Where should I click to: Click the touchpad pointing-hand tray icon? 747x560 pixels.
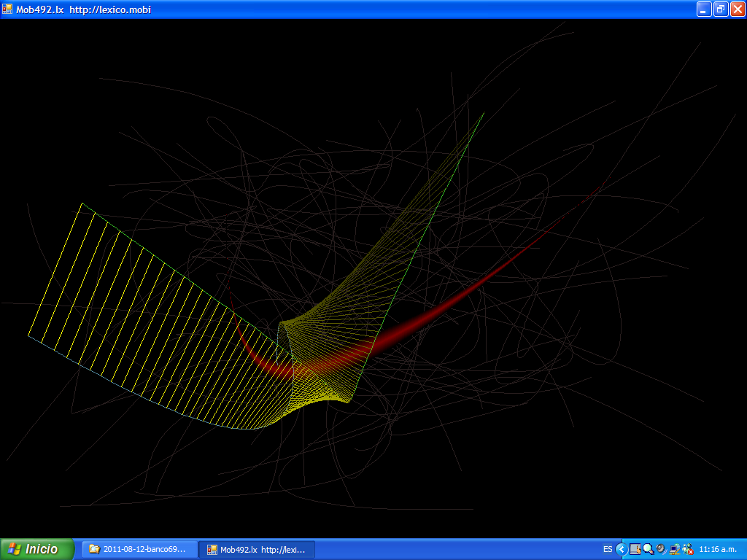pyautogui.click(x=635, y=549)
